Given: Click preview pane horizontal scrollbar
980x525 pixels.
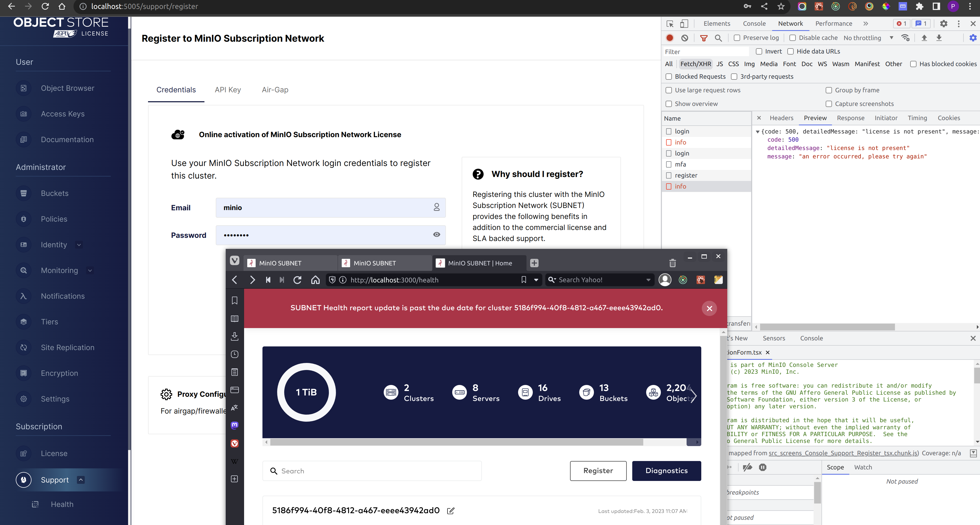Looking at the screenshot, I should (828, 327).
